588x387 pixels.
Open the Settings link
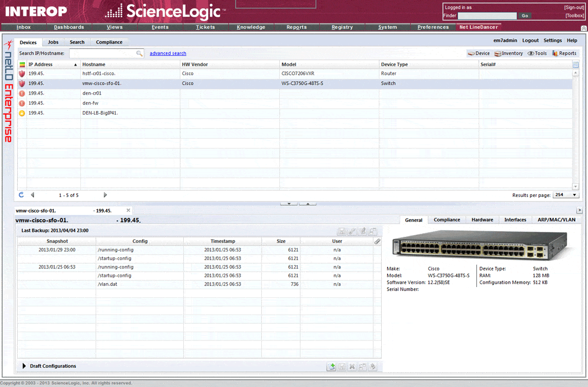pos(553,41)
